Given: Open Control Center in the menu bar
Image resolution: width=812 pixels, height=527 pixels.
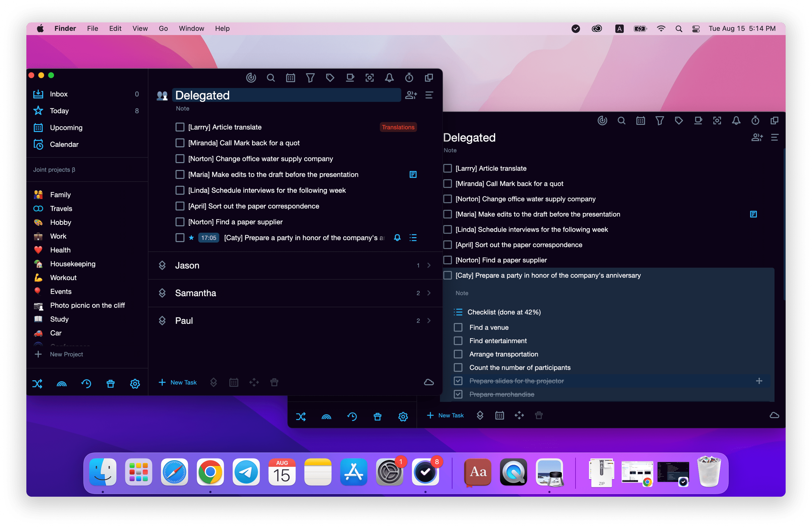Looking at the screenshot, I should click(696, 29).
